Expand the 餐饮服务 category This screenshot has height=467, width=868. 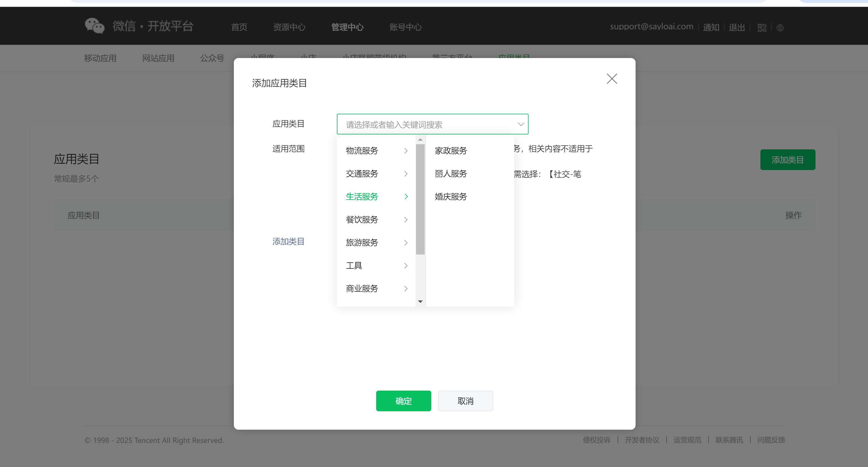(377, 220)
